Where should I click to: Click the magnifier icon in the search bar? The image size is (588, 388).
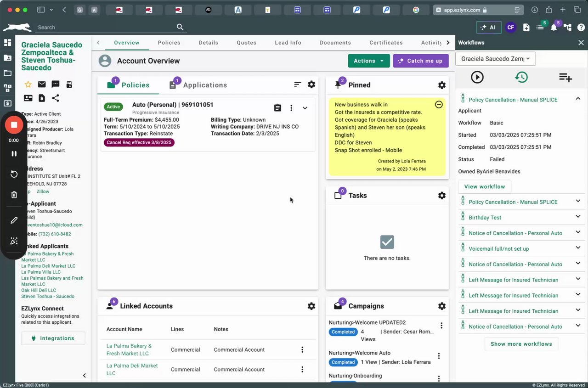(180, 27)
